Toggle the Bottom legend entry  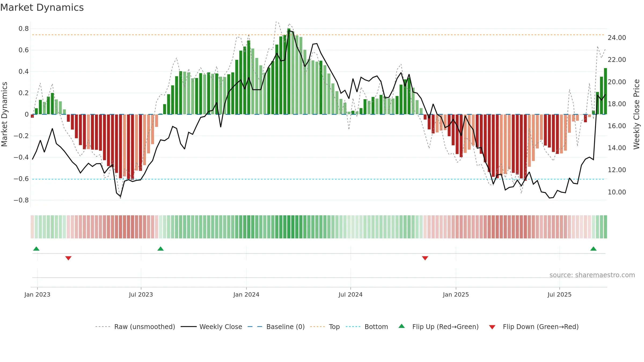coord(367,327)
